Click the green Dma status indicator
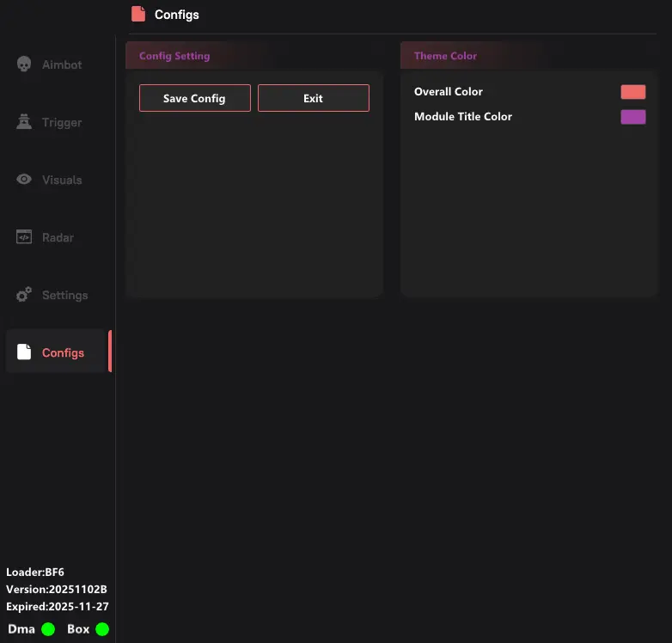The image size is (672, 643). click(48, 629)
